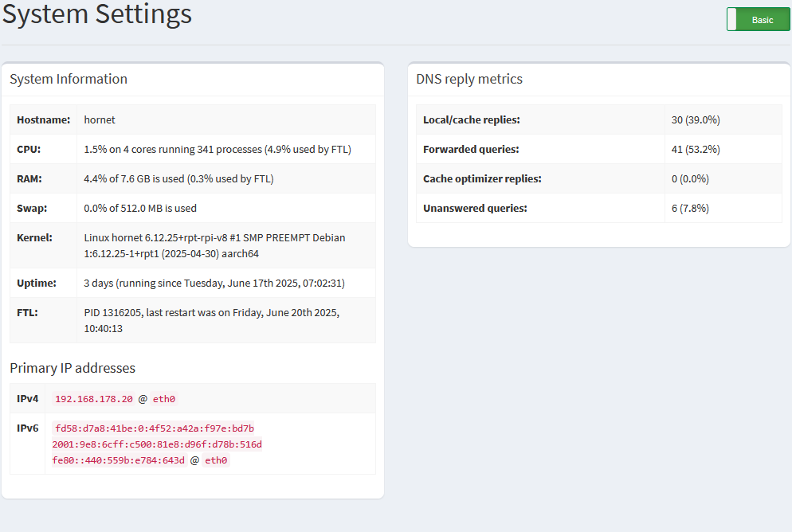Click the IPv6 address starting with 2001
This screenshot has height=532, width=792.
pyautogui.click(x=157, y=444)
